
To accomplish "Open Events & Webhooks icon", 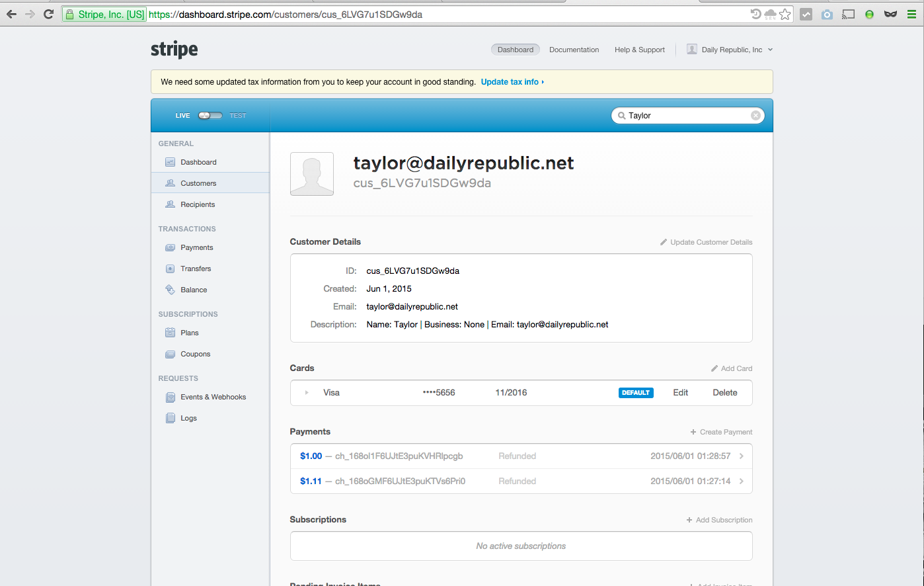I will point(170,397).
